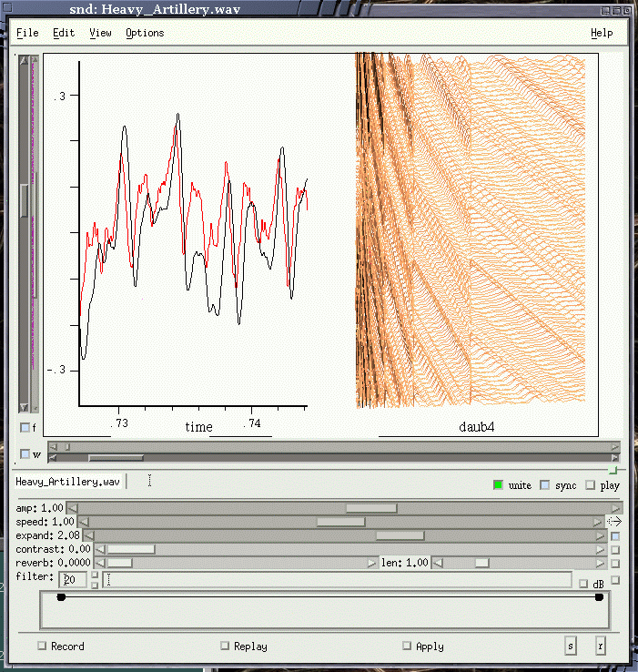Open the Options menu
This screenshot has height=672, width=638.
(x=145, y=33)
